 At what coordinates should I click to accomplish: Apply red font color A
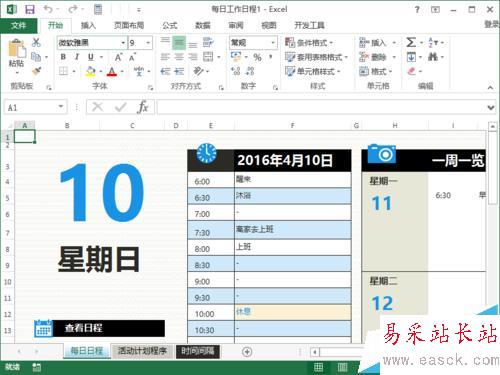(112, 71)
